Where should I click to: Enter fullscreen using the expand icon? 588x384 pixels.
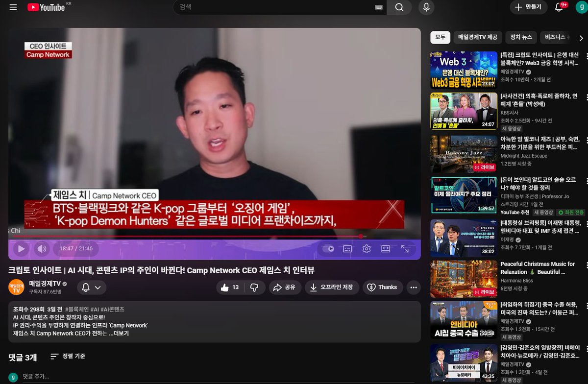coord(406,249)
